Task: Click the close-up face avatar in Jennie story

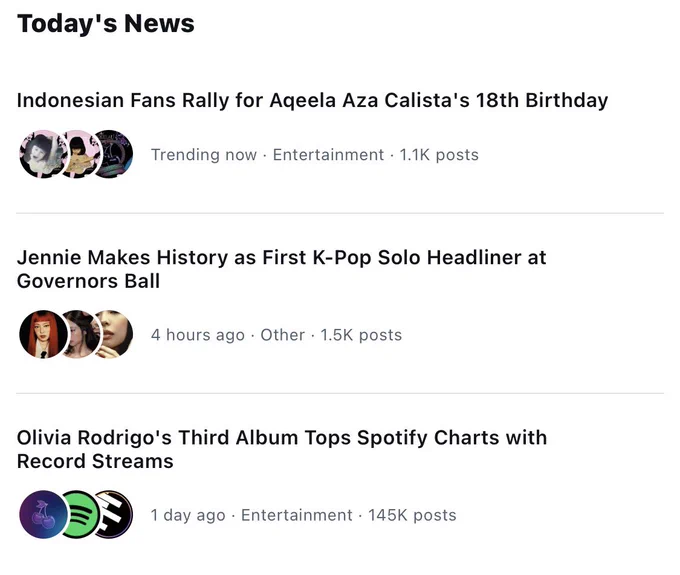Action: pyautogui.click(x=115, y=334)
